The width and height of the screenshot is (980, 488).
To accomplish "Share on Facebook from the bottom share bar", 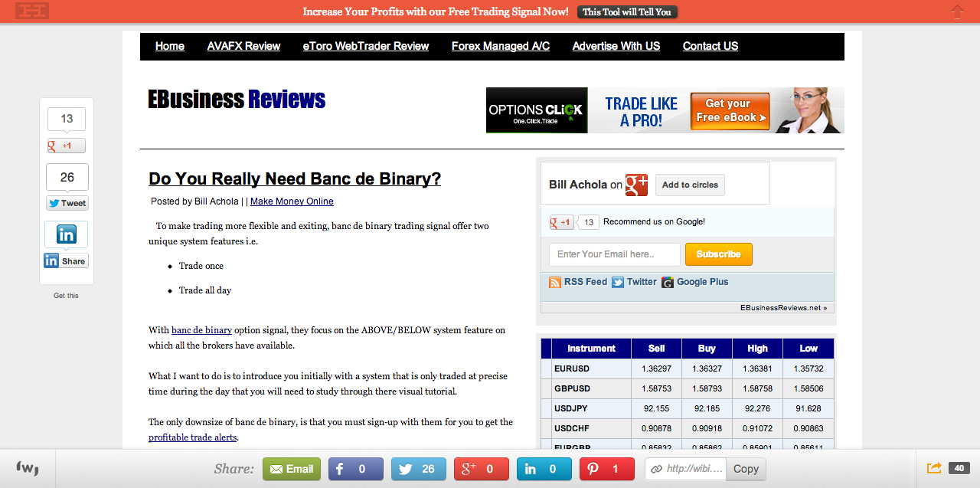I will pyautogui.click(x=355, y=469).
